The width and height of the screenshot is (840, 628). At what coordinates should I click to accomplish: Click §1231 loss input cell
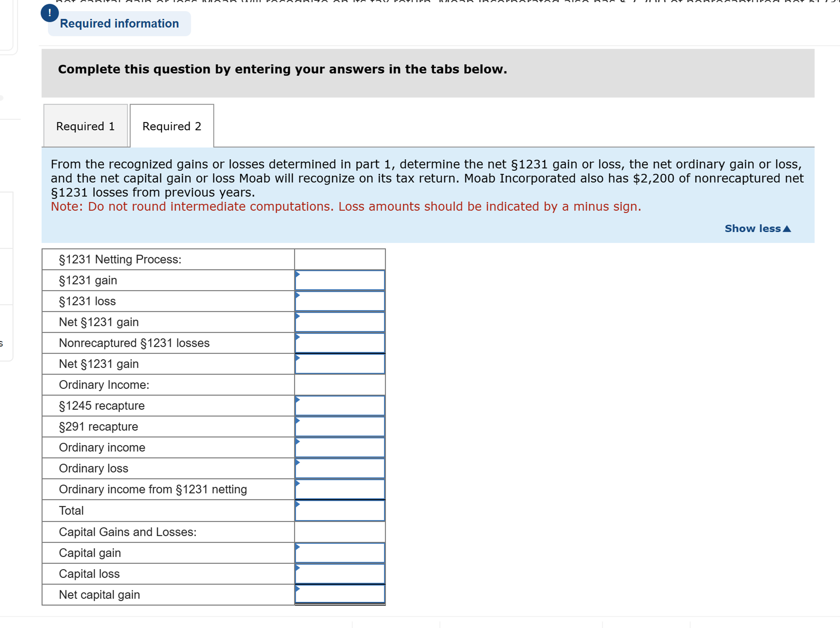[x=340, y=301]
